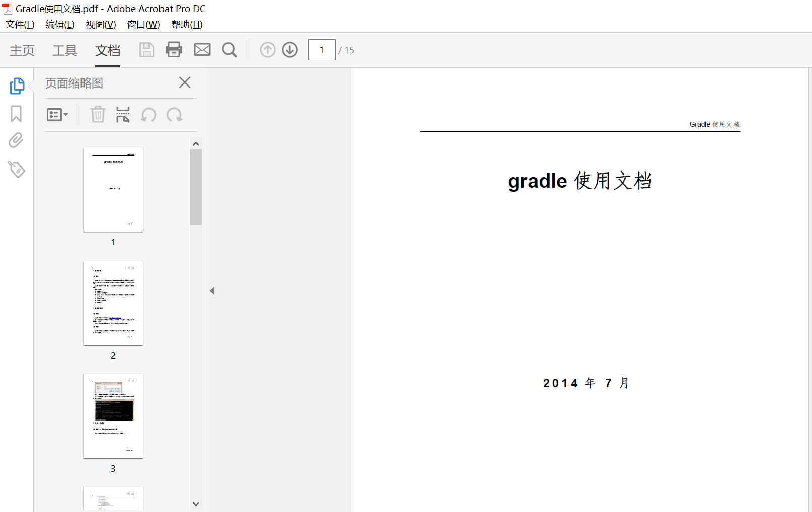The width and height of the screenshot is (812, 512).
Task: Click the page label 1 under thumbnail
Action: 113,242
